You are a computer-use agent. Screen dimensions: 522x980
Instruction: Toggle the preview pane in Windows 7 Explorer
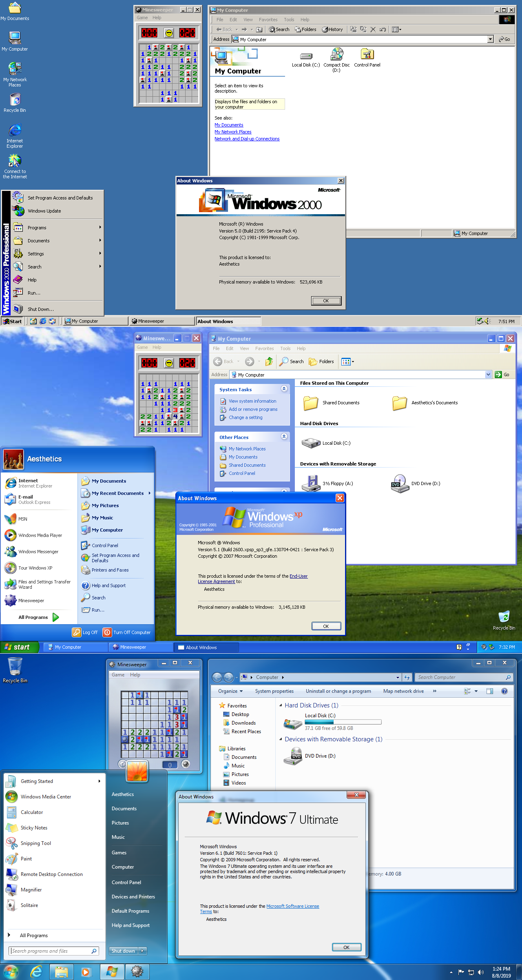(490, 691)
